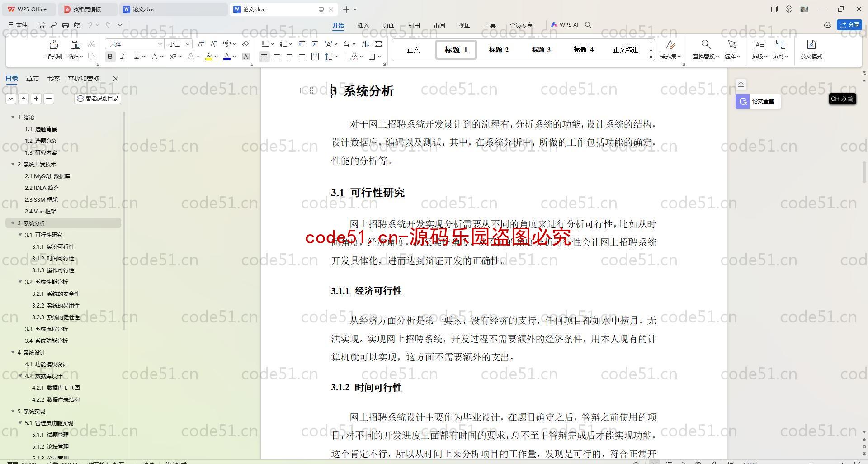Click the Sort icon in paragraph group

coord(365,44)
